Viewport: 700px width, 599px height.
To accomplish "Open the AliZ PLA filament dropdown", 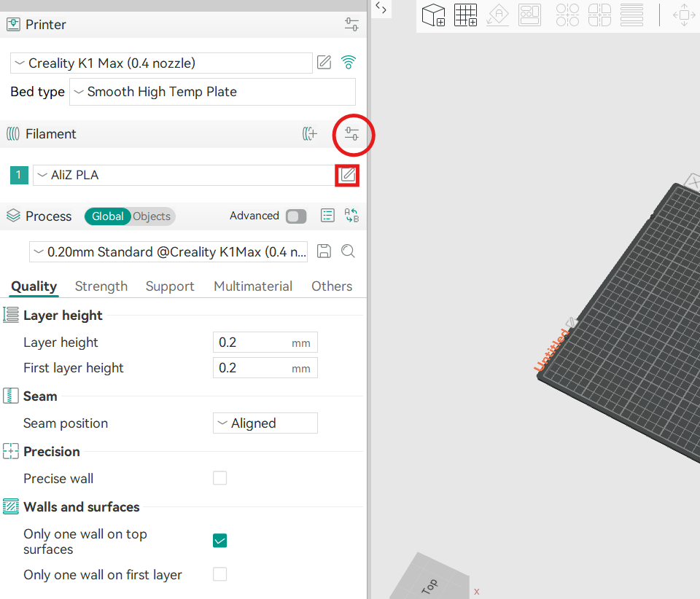I will click(x=184, y=175).
